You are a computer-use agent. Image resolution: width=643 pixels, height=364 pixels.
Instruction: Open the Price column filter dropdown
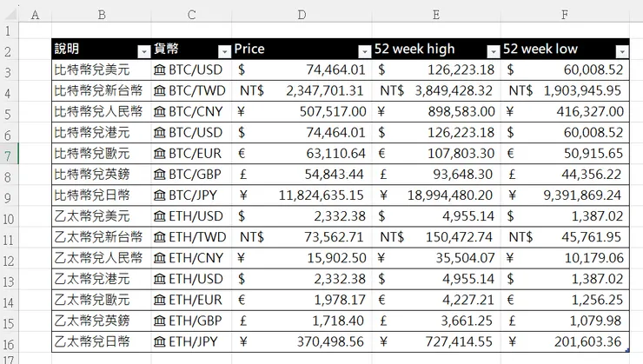(x=365, y=51)
